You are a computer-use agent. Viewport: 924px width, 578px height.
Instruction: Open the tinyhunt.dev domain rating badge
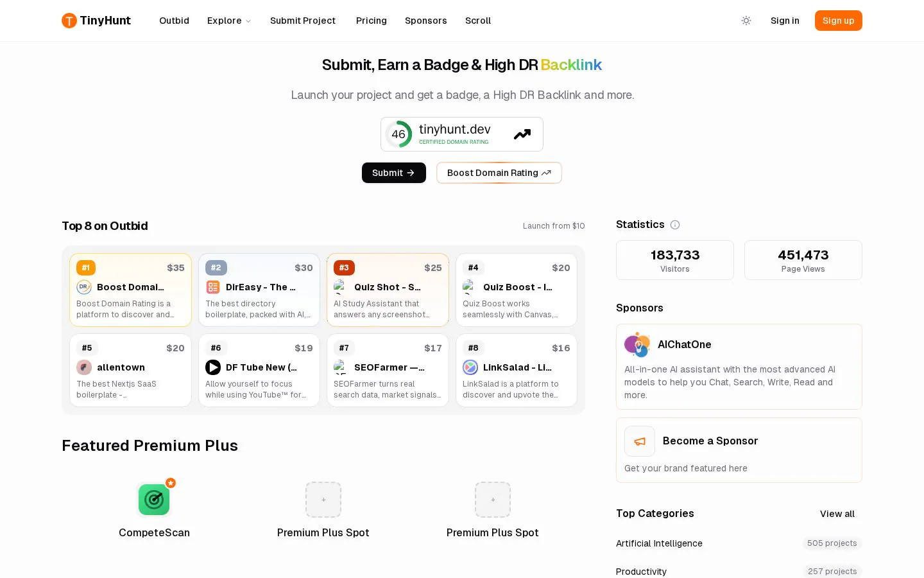coord(462,134)
